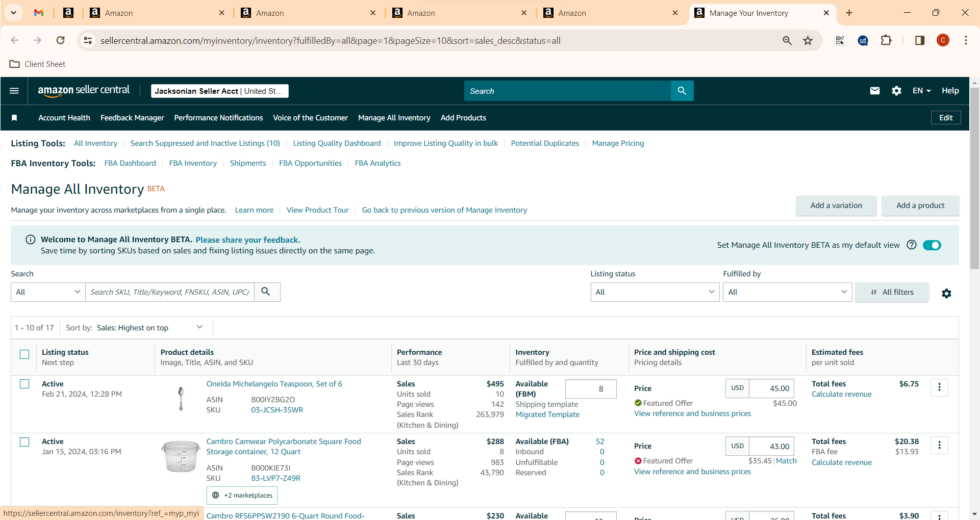Open Search Suppressed and Inactive Listings link
980x520 pixels.
coord(205,143)
